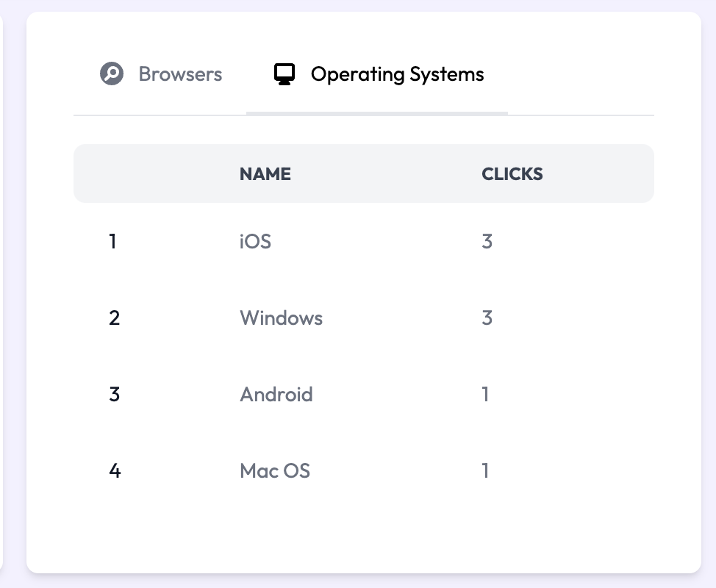This screenshot has width=716, height=588.
Task: Click the Android operating system name
Action: 276,395
